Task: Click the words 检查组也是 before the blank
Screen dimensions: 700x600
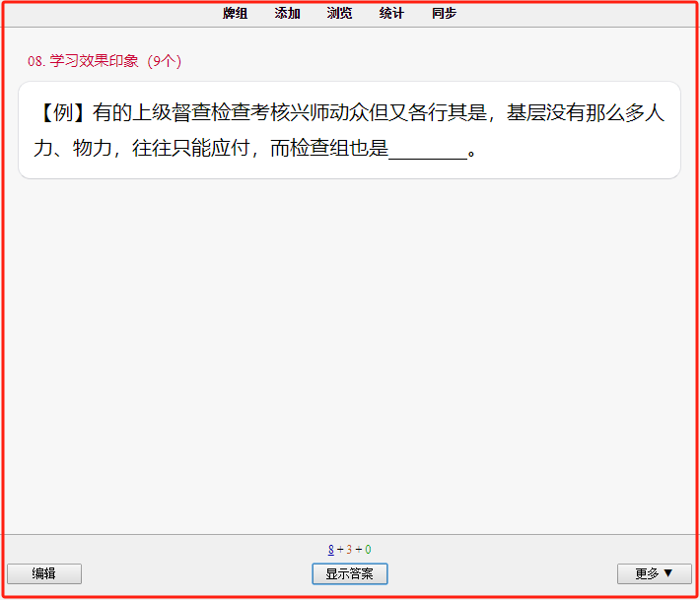Action: (x=339, y=148)
